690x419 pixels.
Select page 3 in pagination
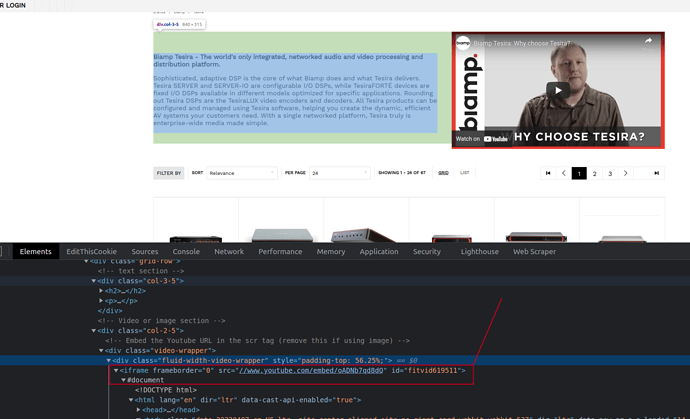click(x=610, y=173)
